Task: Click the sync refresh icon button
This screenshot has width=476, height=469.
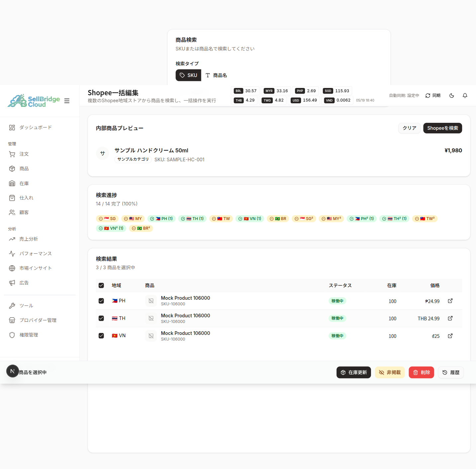Action: (433, 96)
